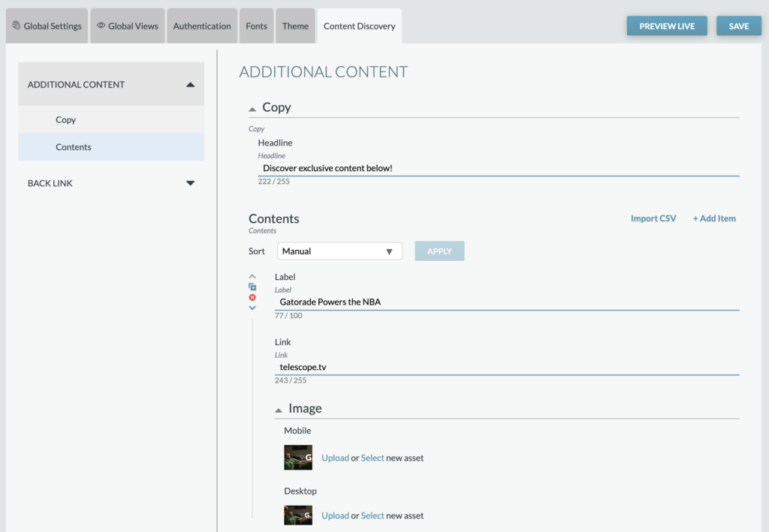Switch to the Theme tab

pos(295,26)
